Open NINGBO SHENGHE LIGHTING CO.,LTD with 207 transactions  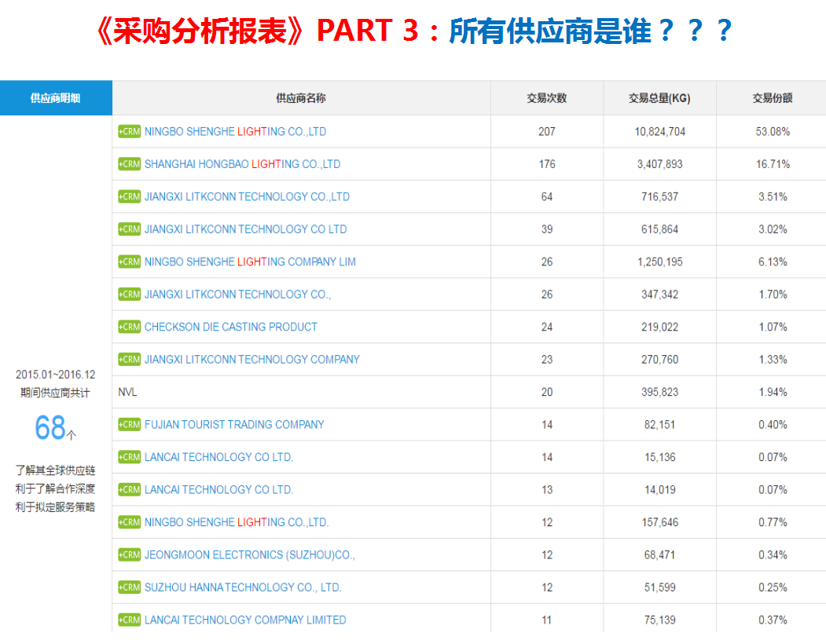[235, 132]
